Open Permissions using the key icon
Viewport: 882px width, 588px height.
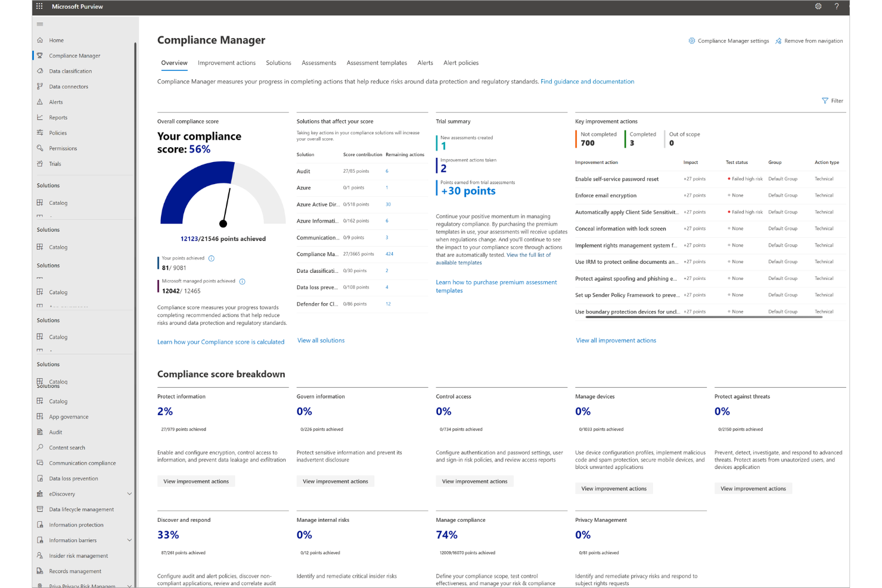[39, 148]
